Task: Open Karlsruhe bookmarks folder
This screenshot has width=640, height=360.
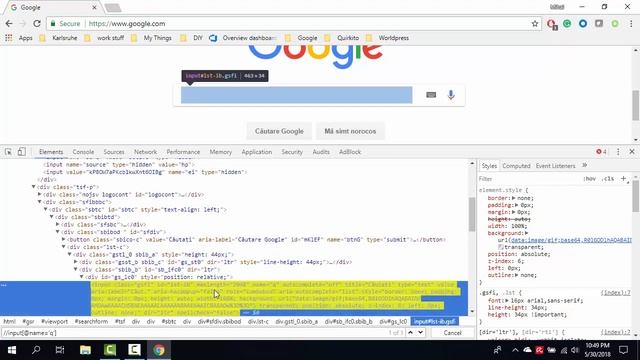Action: 58,38
